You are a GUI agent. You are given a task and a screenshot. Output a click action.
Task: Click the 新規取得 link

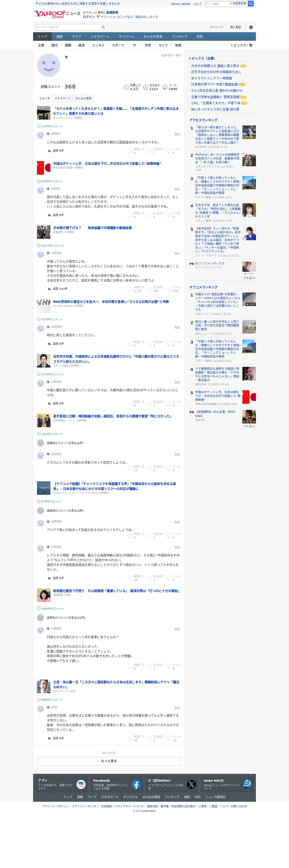pos(112,12)
